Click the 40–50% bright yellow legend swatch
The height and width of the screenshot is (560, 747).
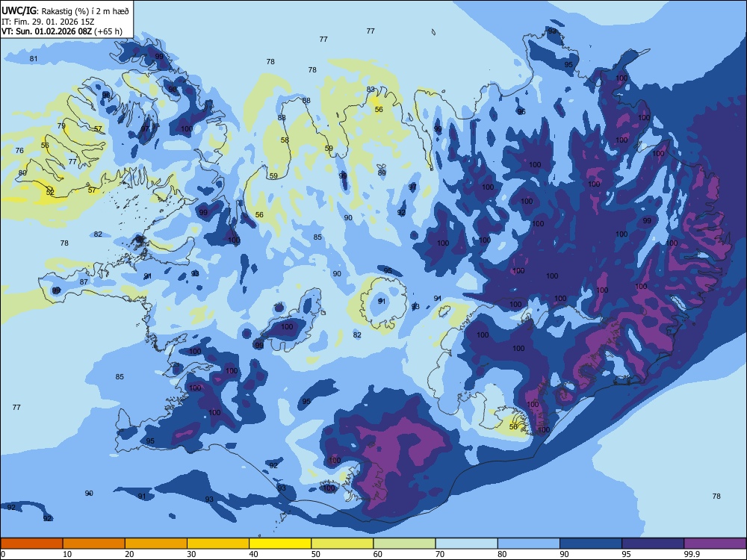tap(280, 544)
